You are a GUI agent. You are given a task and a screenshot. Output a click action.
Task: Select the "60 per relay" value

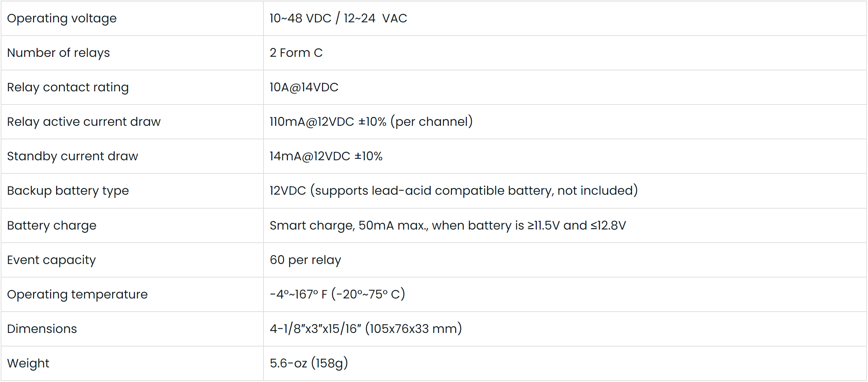(x=305, y=260)
